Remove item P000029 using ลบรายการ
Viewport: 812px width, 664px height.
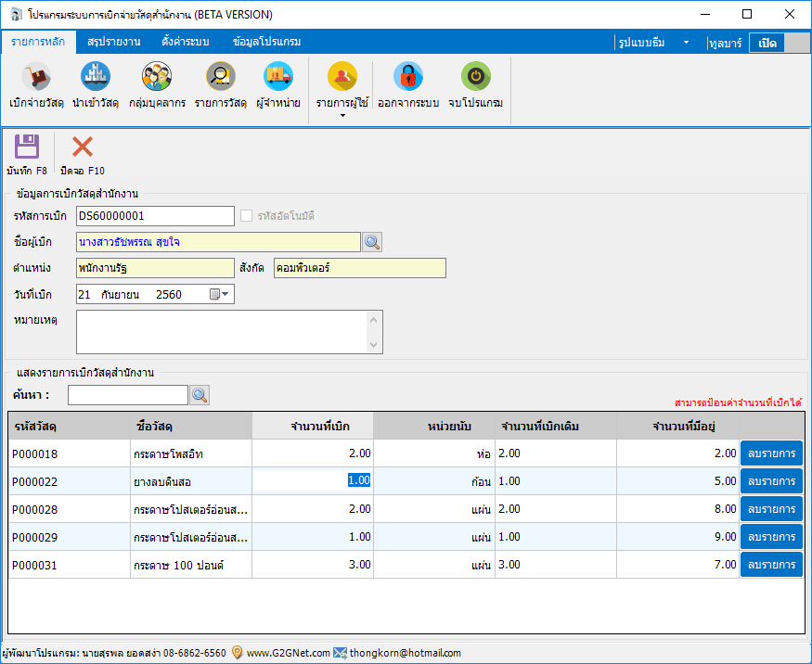tap(771, 537)
